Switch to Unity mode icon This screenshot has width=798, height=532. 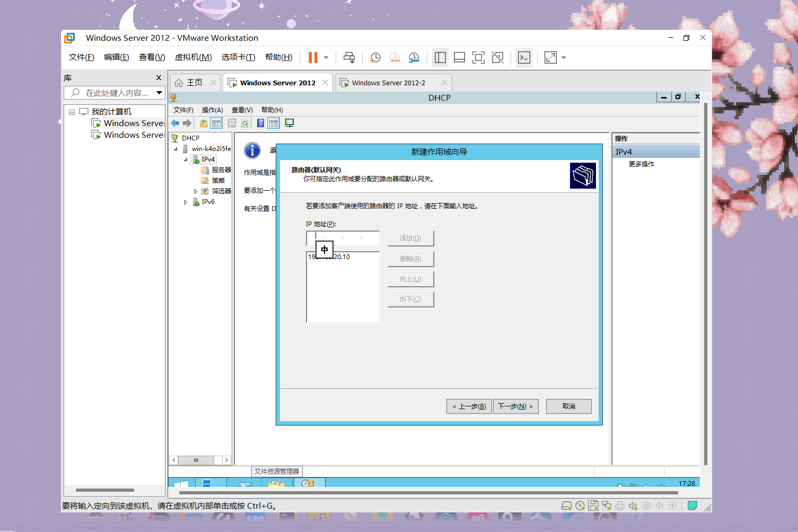point(497,57)
